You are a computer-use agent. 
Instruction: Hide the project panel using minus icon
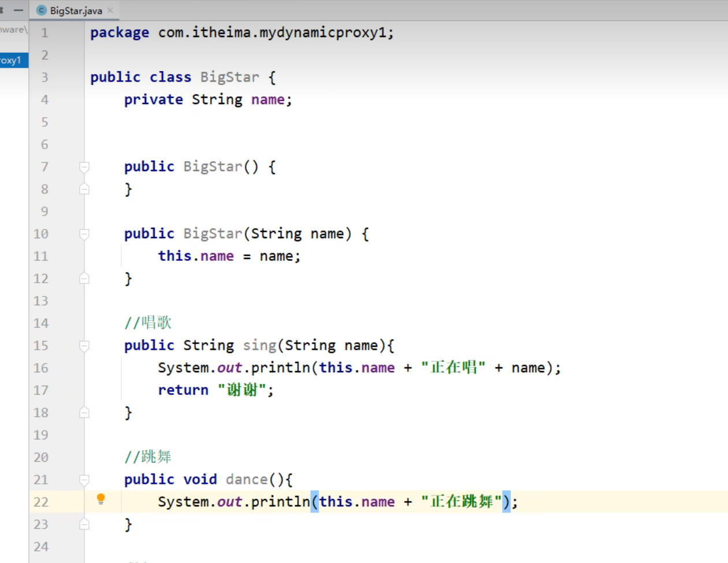pyautogui.click(x=18, y=10)
